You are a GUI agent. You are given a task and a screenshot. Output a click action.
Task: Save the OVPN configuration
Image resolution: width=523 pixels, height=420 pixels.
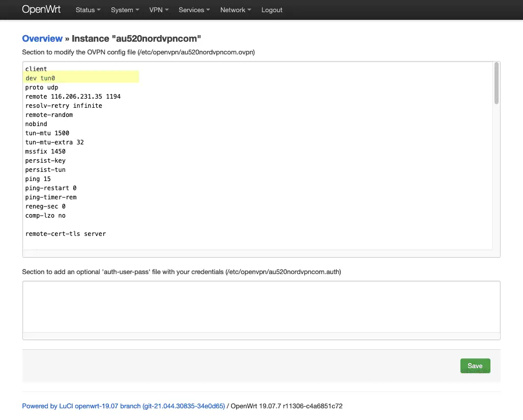(x=475, y=366)
